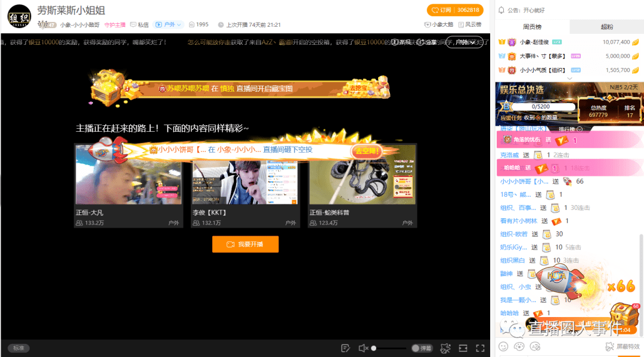Toggle theater mode icon

463,349
